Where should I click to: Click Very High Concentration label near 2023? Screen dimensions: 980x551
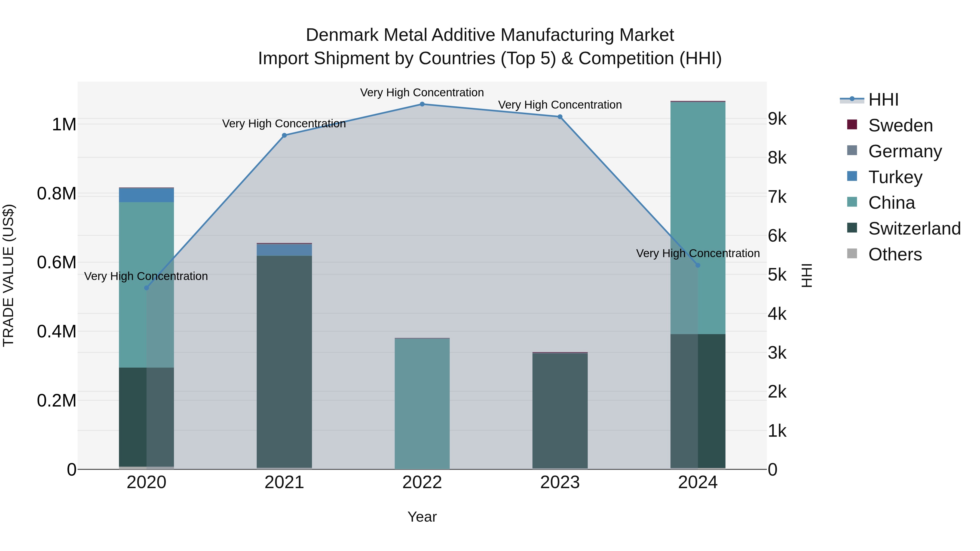pos(560,104)
